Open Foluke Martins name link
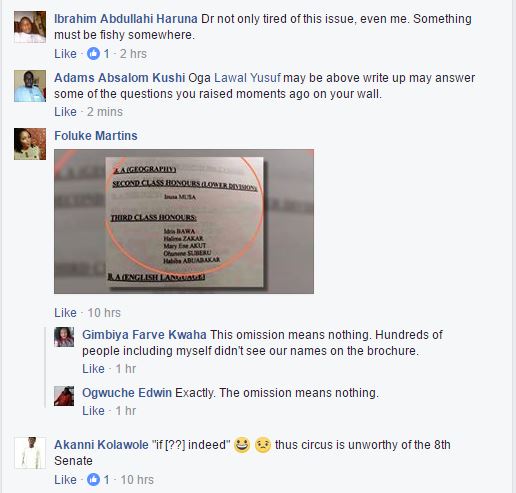 [96, 136]
